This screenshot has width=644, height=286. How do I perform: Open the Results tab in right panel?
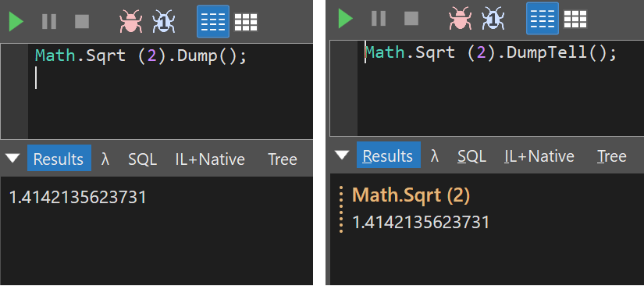coord(388,156)
